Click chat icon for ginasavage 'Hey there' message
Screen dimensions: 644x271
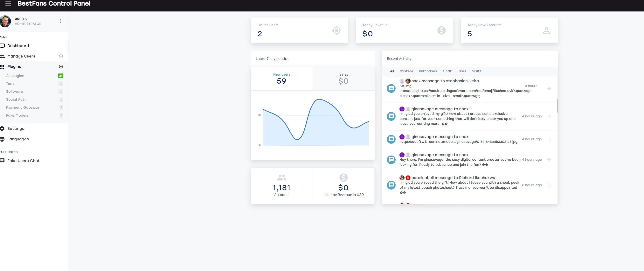pyautogui.click(x=391, y=160)
